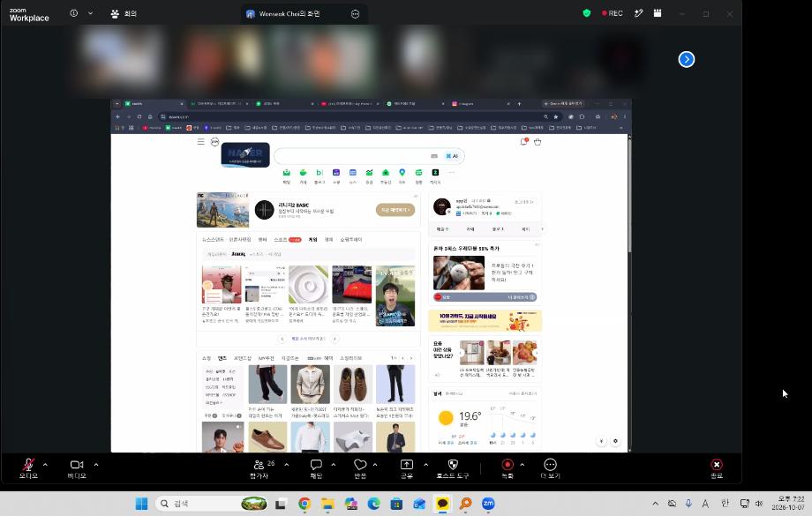Screen dimensions: 812x516
Task: Open the Zoom view layout icon
Action: pos(658,13)
